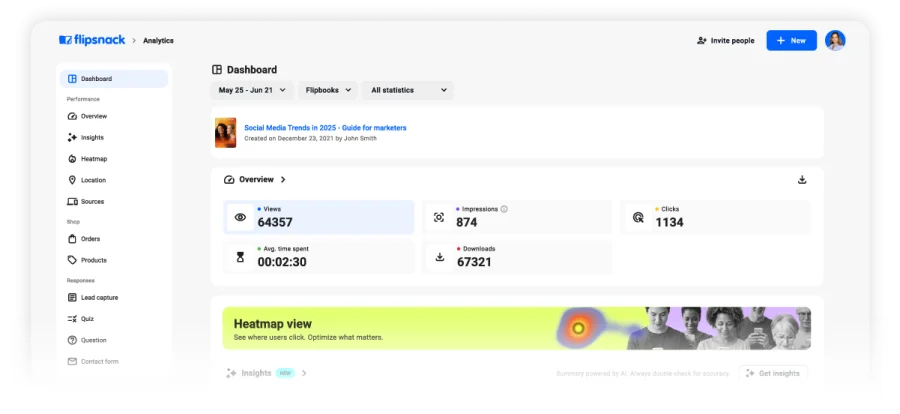The image size is (900, 414).
Task: Expand the Overview section heading
Action: [255, 180]
